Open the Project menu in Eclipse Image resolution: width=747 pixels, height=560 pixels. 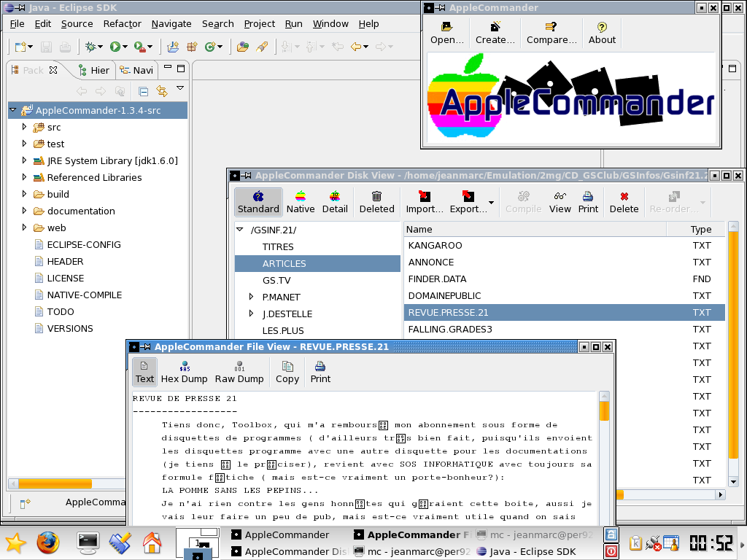pyautogui.click(x=260, y=24)
